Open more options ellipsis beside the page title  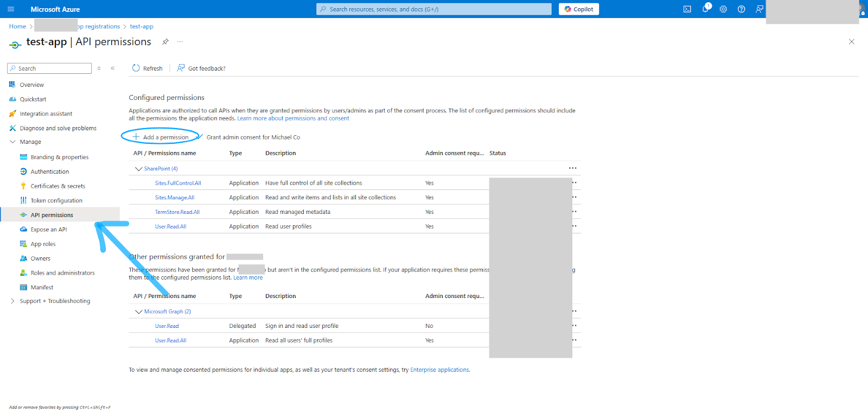(x=180, y=42)
